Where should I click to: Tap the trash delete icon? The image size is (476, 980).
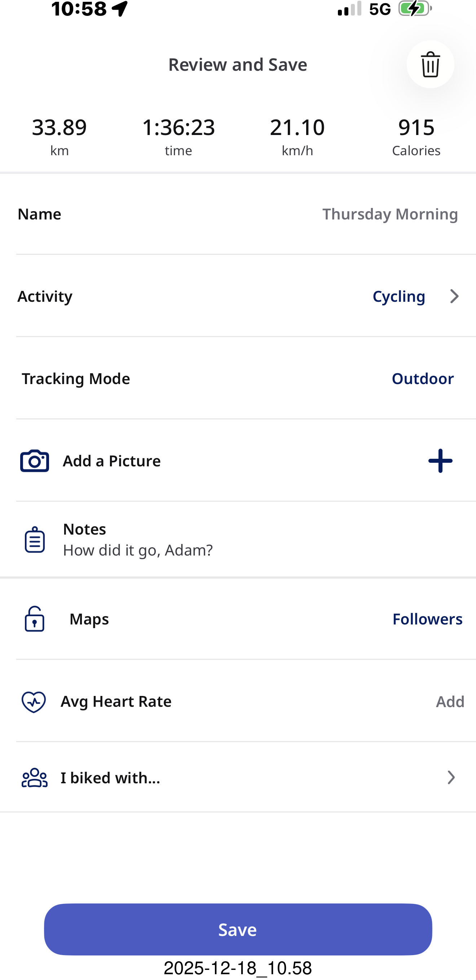tap(430, 64)
